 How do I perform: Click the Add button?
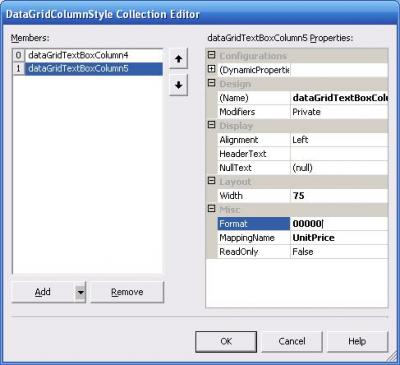click(x=43, y=292)
